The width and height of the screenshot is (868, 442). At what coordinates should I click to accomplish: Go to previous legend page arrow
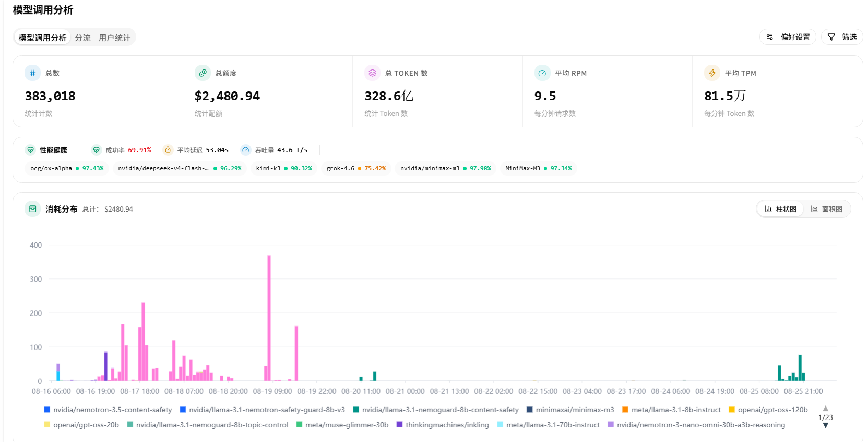[825, 409]
